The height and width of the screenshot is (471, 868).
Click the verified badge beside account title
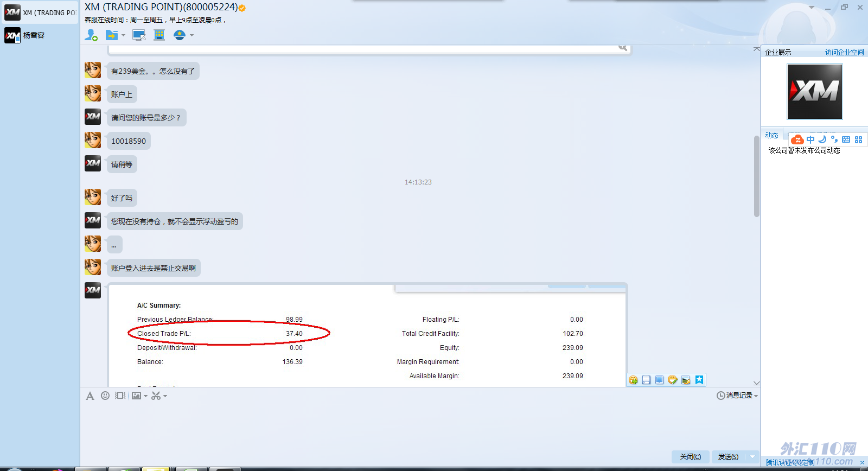point(242,8)
